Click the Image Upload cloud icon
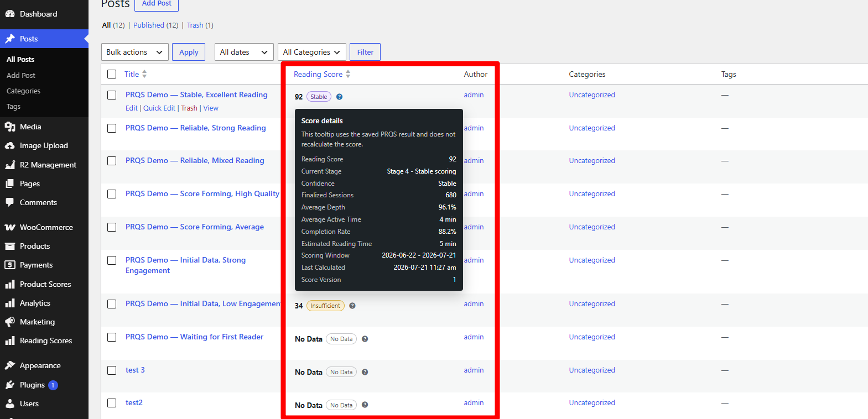This screenshot has height=419, width=868. pyautogui.click(x=10, y=145)
